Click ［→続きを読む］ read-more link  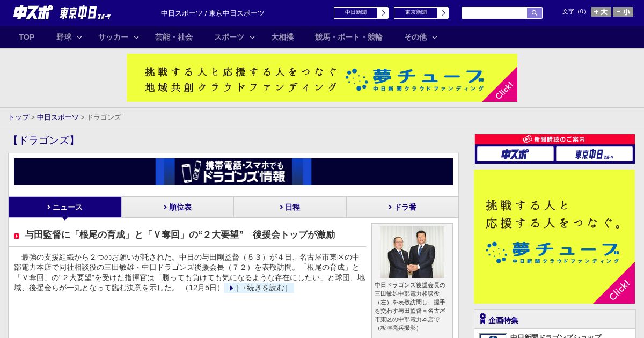point(259,288)
